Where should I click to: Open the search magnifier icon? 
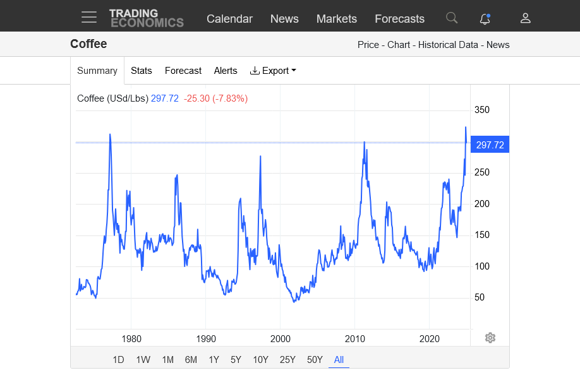451,18
